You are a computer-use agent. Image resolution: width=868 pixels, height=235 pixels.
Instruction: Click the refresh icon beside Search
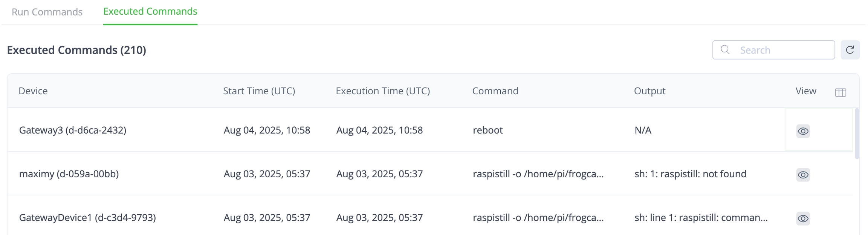click(850, 50)
